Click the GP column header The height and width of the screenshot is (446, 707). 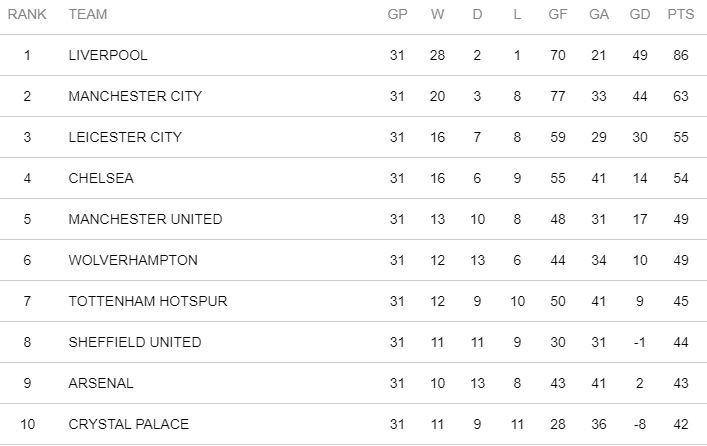point(398,15)
